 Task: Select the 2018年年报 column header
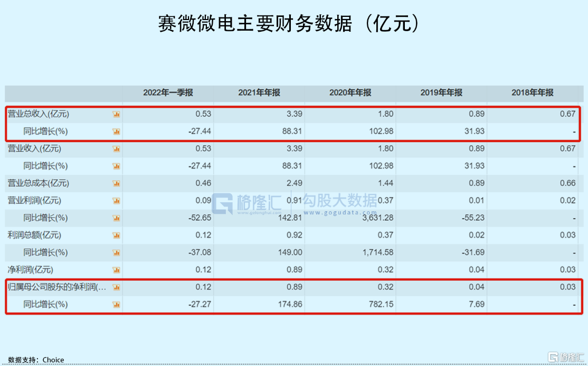(x=533, y=93)
